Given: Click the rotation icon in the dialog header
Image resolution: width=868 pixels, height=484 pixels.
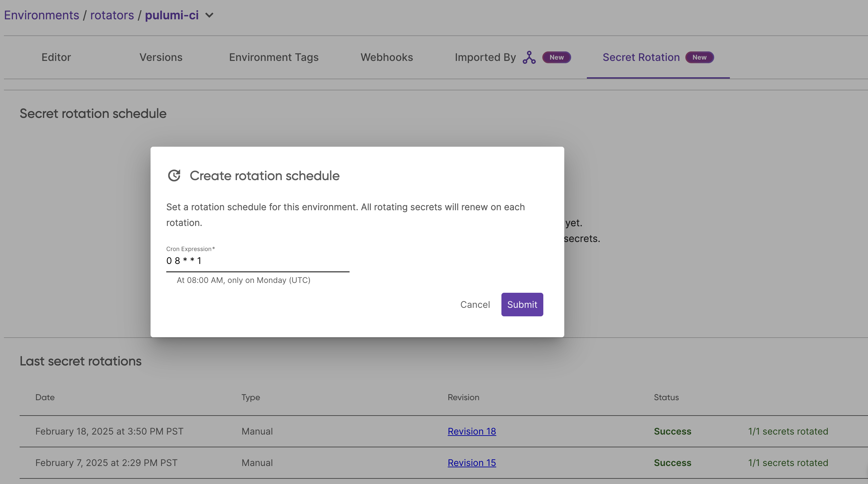Looking at the screenshot, I should coord(174,176).
